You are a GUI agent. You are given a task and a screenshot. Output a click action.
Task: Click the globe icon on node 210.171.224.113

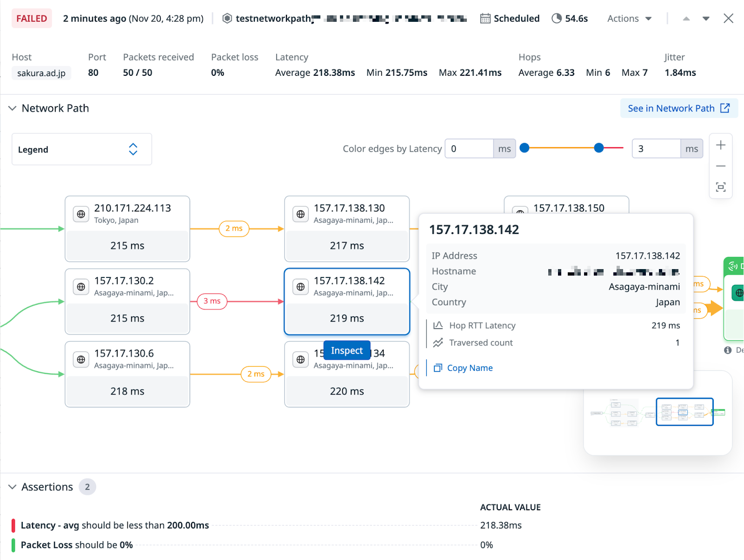pyautogui.click(x=81, y=214)
